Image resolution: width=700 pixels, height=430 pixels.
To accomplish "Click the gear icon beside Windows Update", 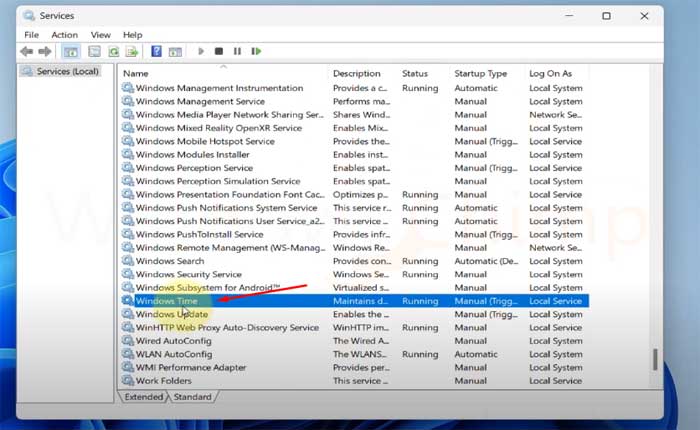I will point(128,314).
